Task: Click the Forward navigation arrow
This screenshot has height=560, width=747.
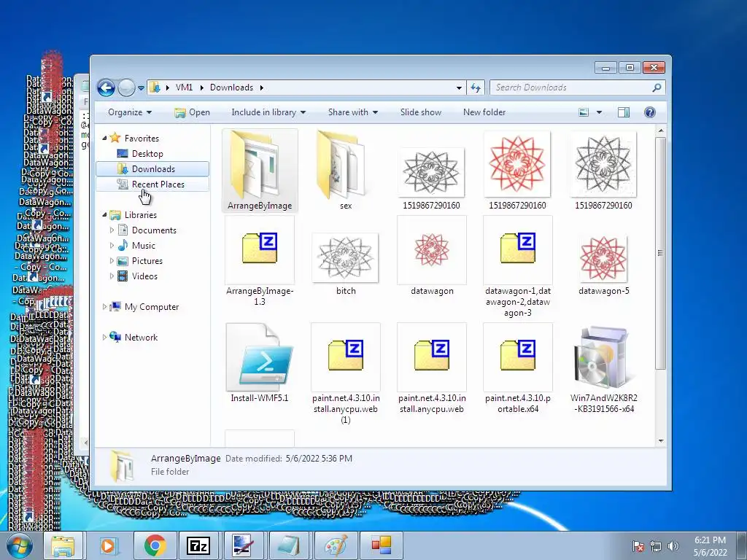Action: tap(126, 87)
